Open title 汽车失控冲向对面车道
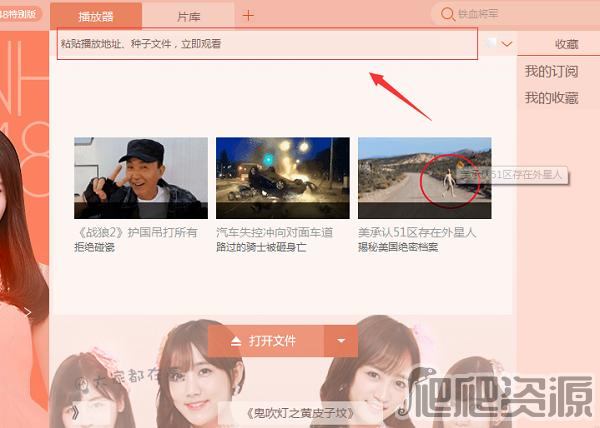The height and width of the screenshot is (428, 600). pos(274,232)
